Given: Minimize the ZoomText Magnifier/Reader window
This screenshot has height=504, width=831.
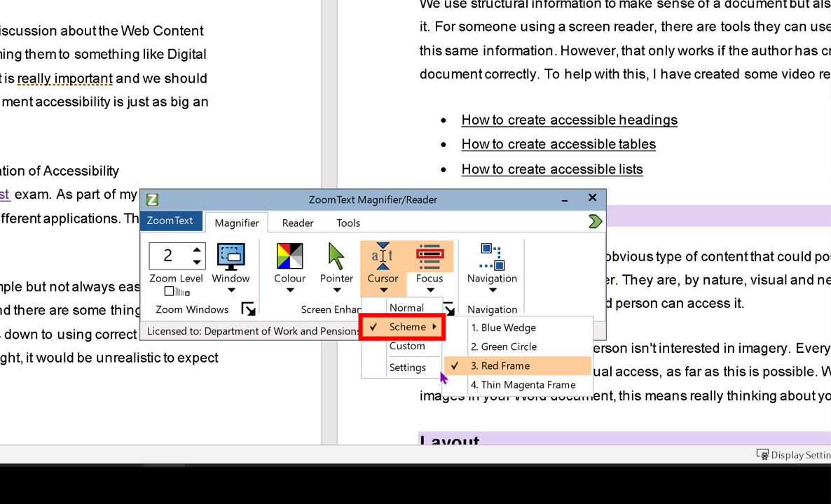Looking at the screenshot, I should pyautogui.click(x=565, y=199).
